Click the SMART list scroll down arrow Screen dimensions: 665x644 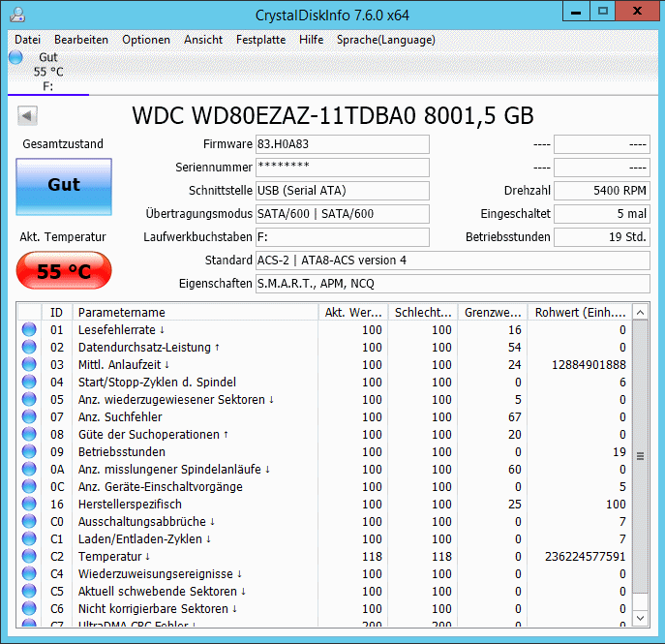pos(641,618)
